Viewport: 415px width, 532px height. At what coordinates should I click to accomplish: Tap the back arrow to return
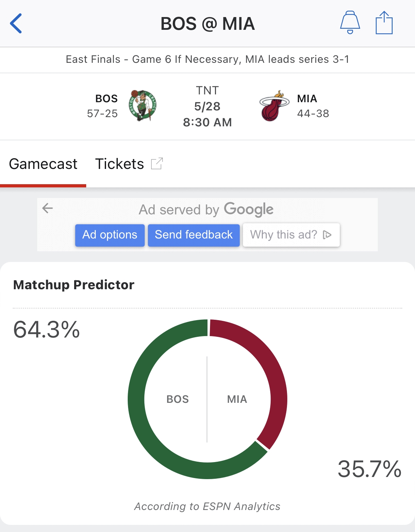pos(16,24)
